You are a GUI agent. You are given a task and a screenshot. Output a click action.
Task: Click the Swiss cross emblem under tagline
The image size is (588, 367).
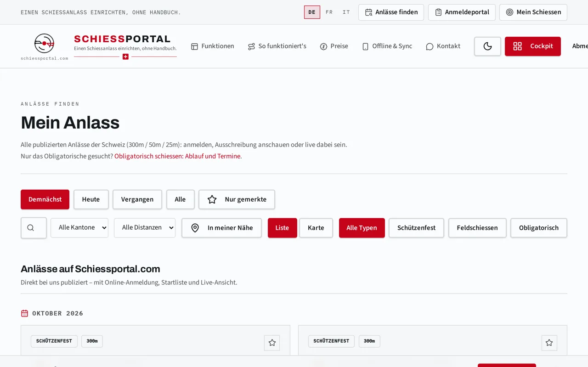click(125, 56)
